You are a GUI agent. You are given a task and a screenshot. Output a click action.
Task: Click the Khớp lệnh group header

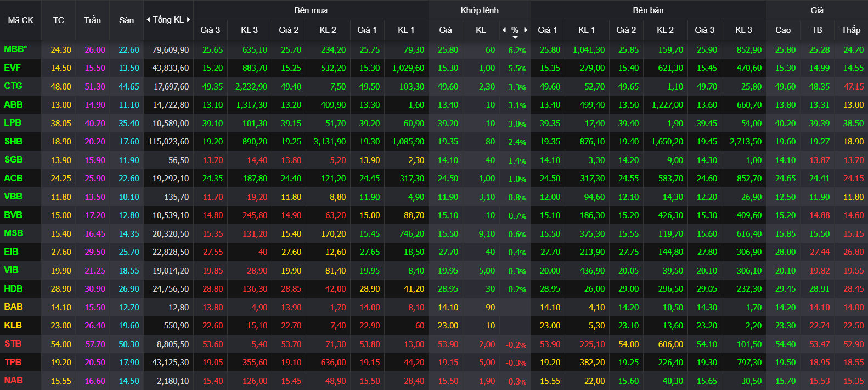(x=480, y=10)
